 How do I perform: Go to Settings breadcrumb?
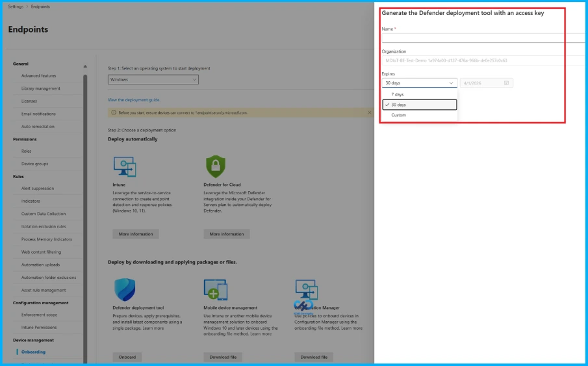16,7
